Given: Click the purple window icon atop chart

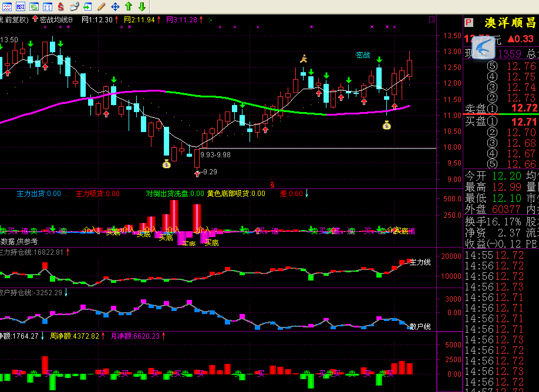Looking at the screenshot, I should click(x=432, y=19).
